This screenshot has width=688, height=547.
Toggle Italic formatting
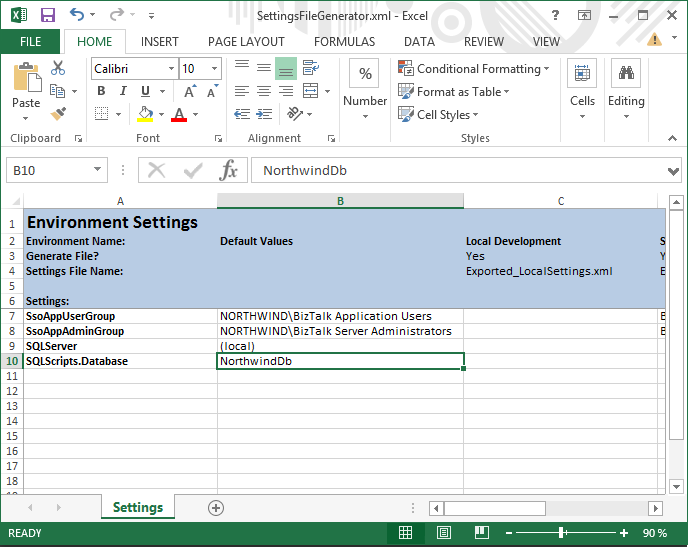tap(123, 91)
